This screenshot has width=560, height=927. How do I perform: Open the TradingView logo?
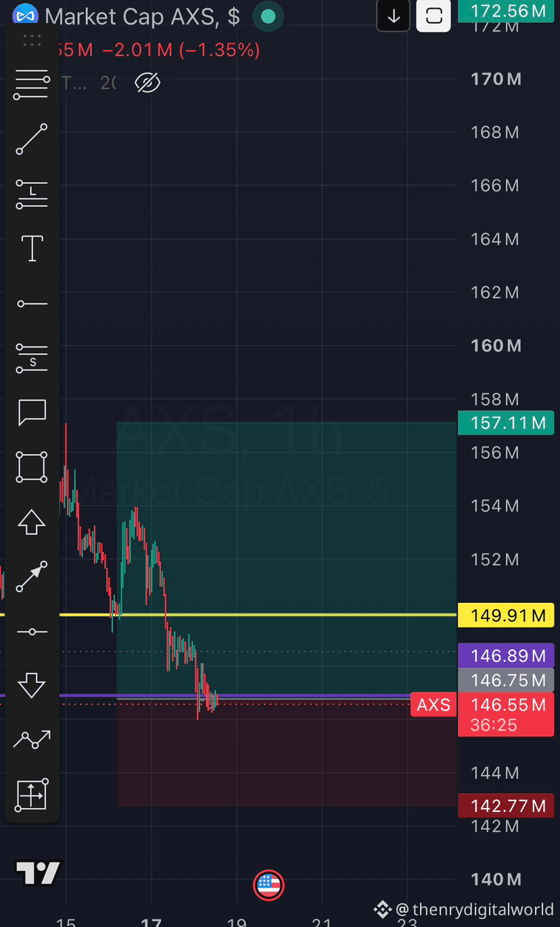click(x=39, y=873)
